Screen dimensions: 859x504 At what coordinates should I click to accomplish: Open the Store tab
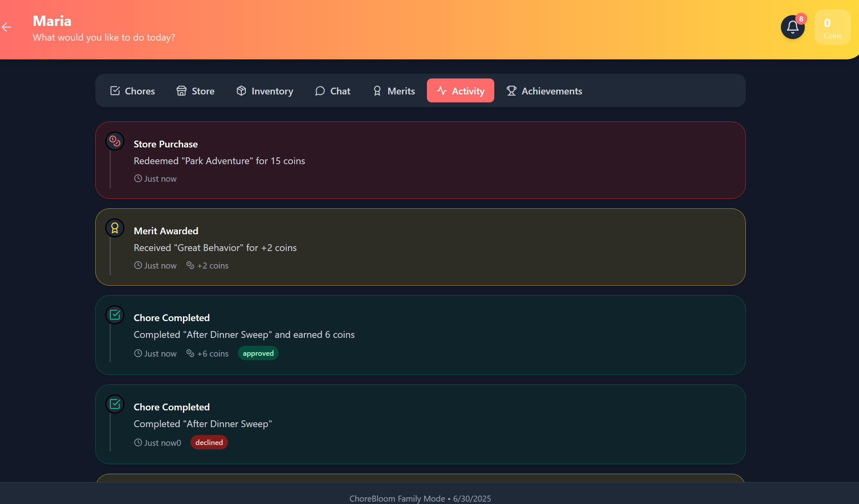click(x=195, y=91)
